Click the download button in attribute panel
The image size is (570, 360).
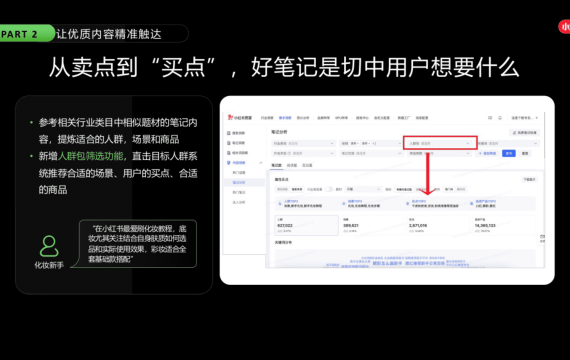529,179
